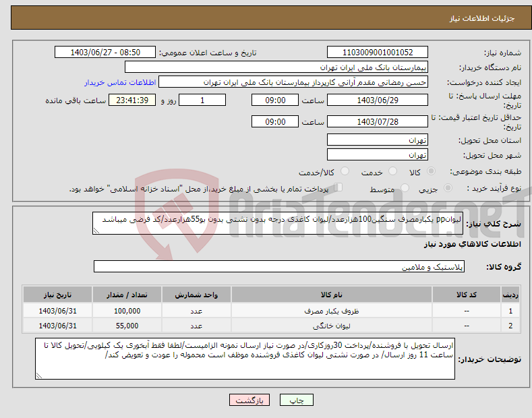Click the requester field حسن رمضانی مقدم
532x418 pixels.
pyautogui.click(x=293, y=82)
